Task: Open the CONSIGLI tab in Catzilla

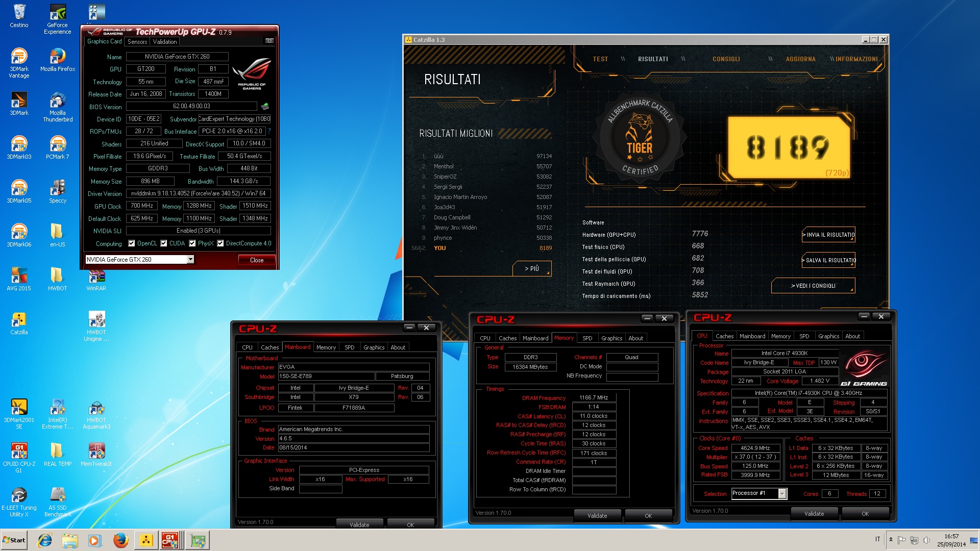Action: click(726, 59)
